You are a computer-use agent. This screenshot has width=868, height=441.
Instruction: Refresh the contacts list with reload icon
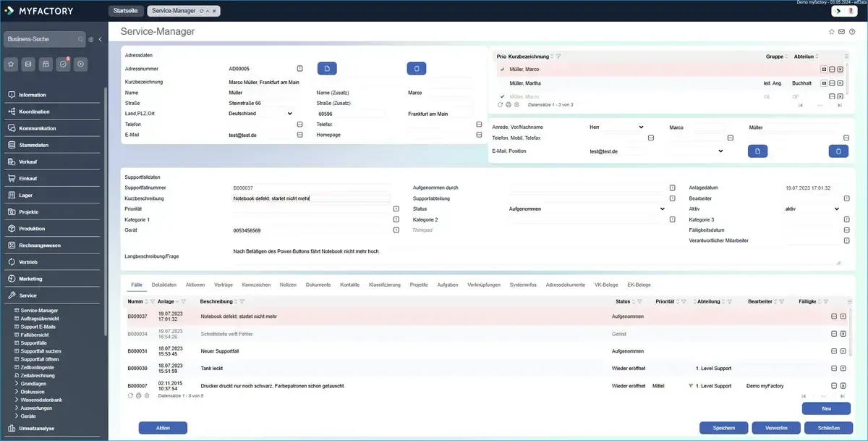pos(500,104)
